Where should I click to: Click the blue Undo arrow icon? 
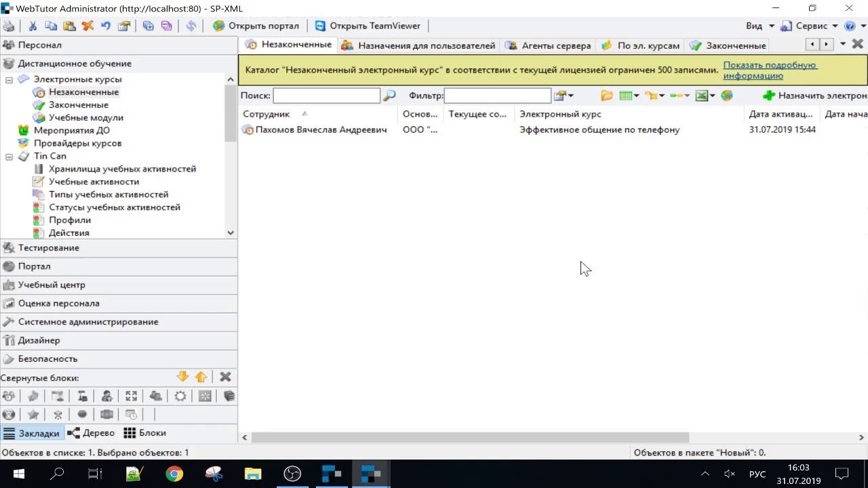pyautogui.click(x=106, y=26)
